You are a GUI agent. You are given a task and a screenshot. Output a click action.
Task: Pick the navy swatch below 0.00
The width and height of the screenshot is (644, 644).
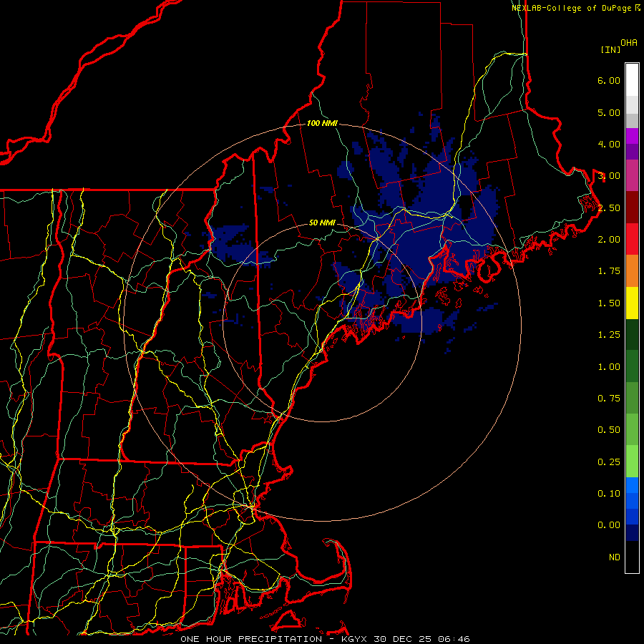pyautogui.click(x=632, y=533)
